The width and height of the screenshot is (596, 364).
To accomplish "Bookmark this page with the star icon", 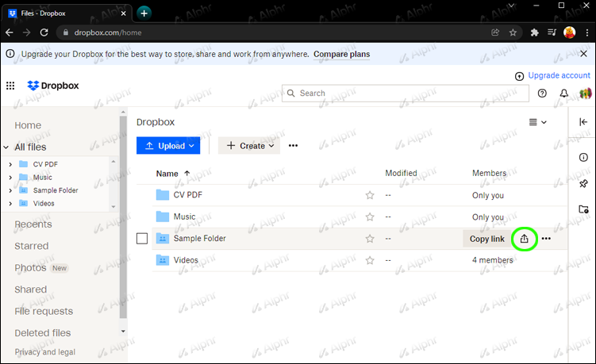I will click(x=513, y=33).
